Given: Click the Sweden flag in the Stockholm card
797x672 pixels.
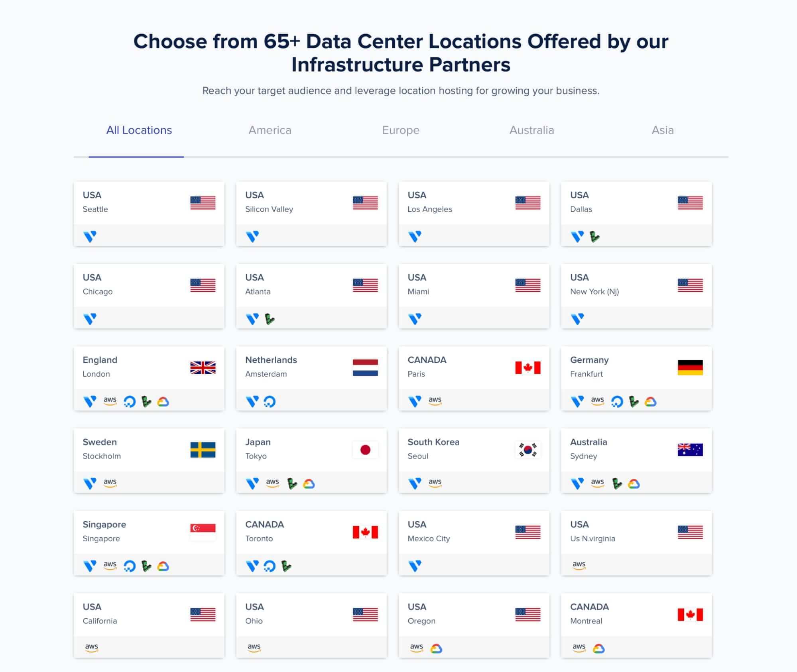Looking at the screenshot, I should [x=203, y=450].
